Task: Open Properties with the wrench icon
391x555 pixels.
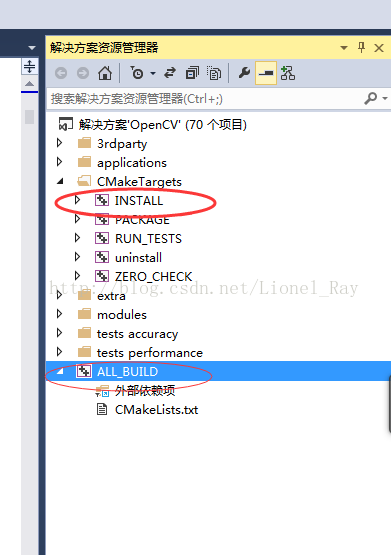Action: 244,73
